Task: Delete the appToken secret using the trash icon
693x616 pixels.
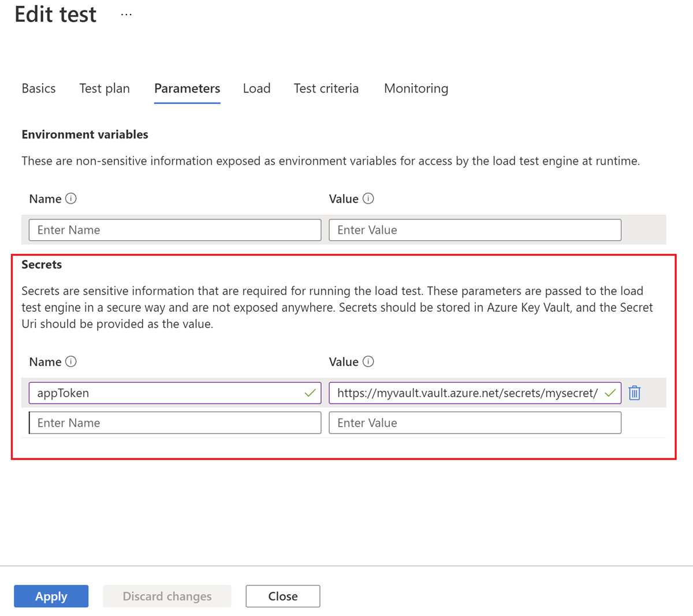Action: click(634, 393)
